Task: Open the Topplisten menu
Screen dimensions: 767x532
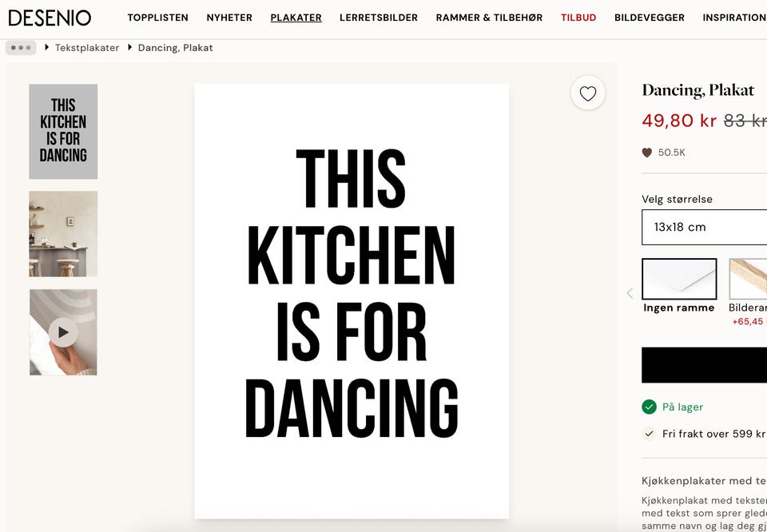Action: coord(157,18)
